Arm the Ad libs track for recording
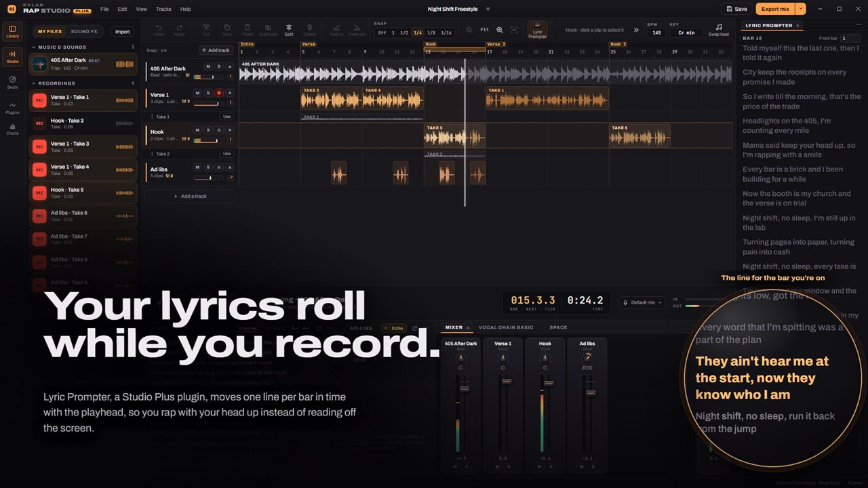868x488 pixels. (x=218, y=167)
